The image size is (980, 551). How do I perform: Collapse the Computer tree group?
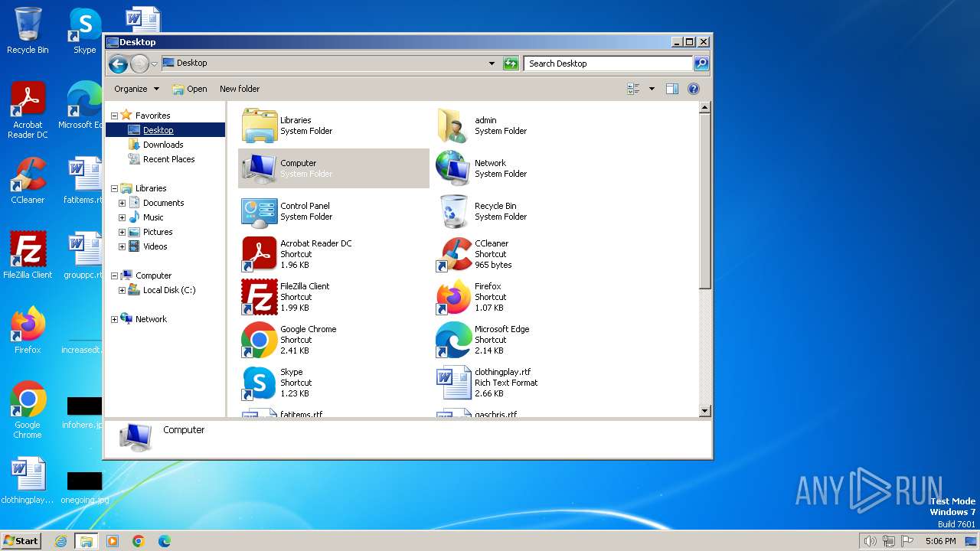pyautogui.click(x=114, y=275)
